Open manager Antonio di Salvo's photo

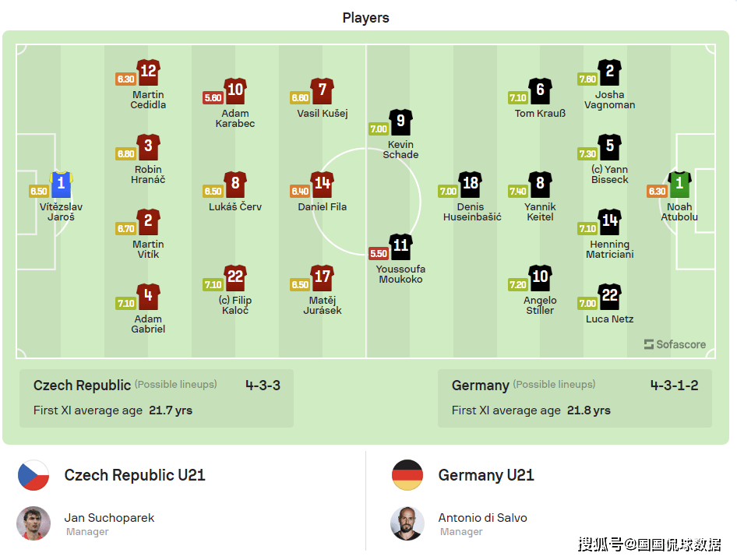[407, 523]
